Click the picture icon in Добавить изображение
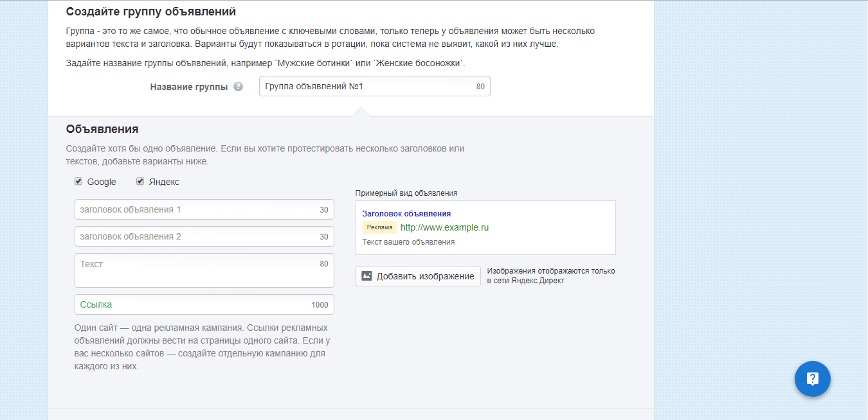The width and height of the screenshot is (868, 420). click(x=366, y=276)
